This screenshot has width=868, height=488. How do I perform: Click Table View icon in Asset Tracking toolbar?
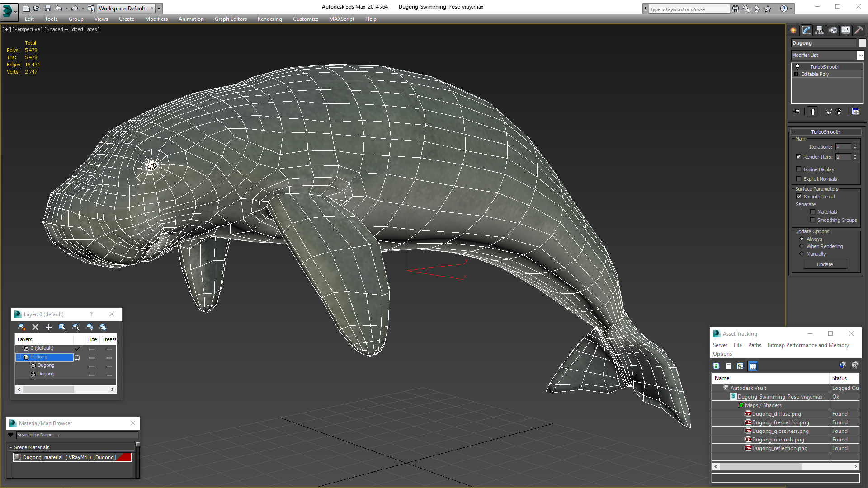[x=753, y=366]
